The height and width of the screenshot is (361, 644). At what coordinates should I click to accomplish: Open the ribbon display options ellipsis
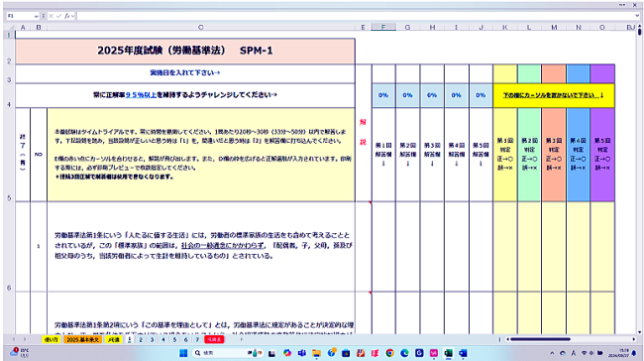point(622,5)
